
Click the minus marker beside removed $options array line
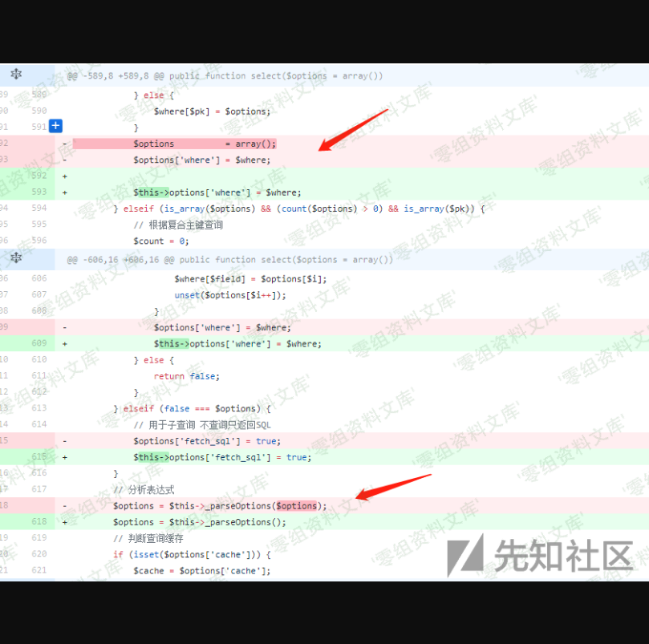click(x=64, y=144)
